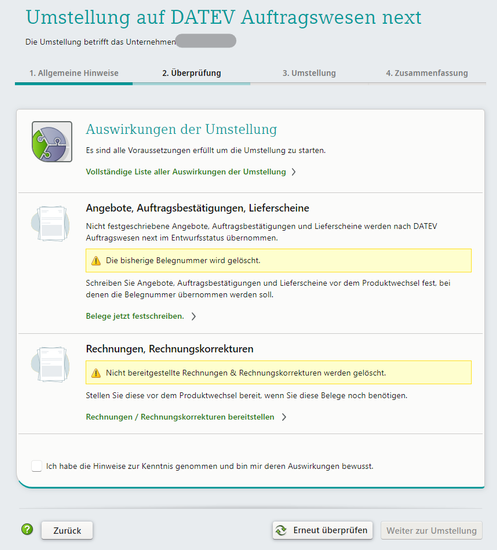Viewport: 497px width, 550px height.
Task: Click warning triangle in Rechnungen notice
Action: (x=96, y=373)
